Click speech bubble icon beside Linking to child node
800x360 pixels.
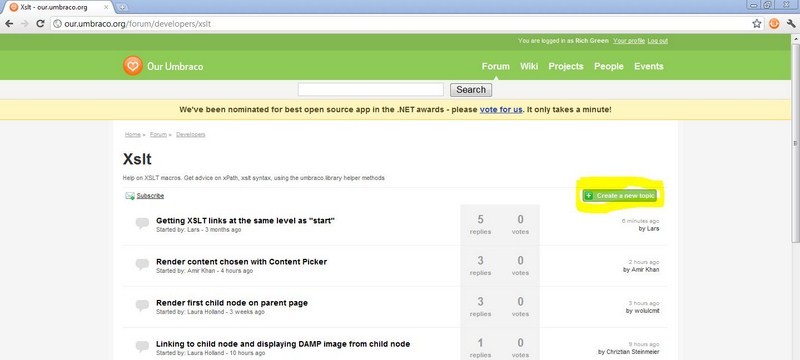142,347
